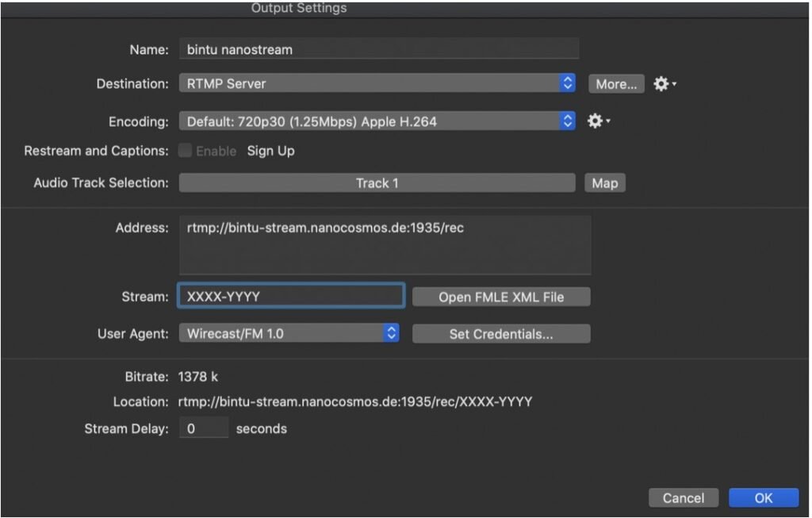Open the Set Credentials dialog
Screen dimensions: 812x518
tap(501, 333)
